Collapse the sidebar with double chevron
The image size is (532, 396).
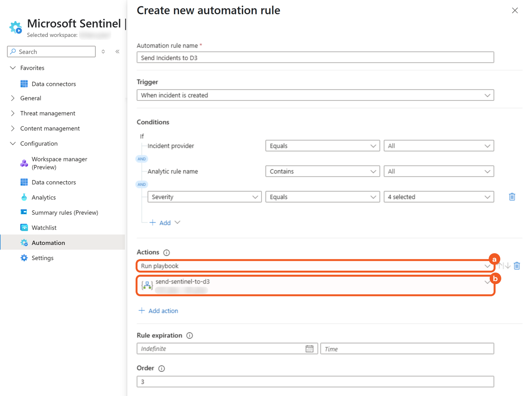117,51
